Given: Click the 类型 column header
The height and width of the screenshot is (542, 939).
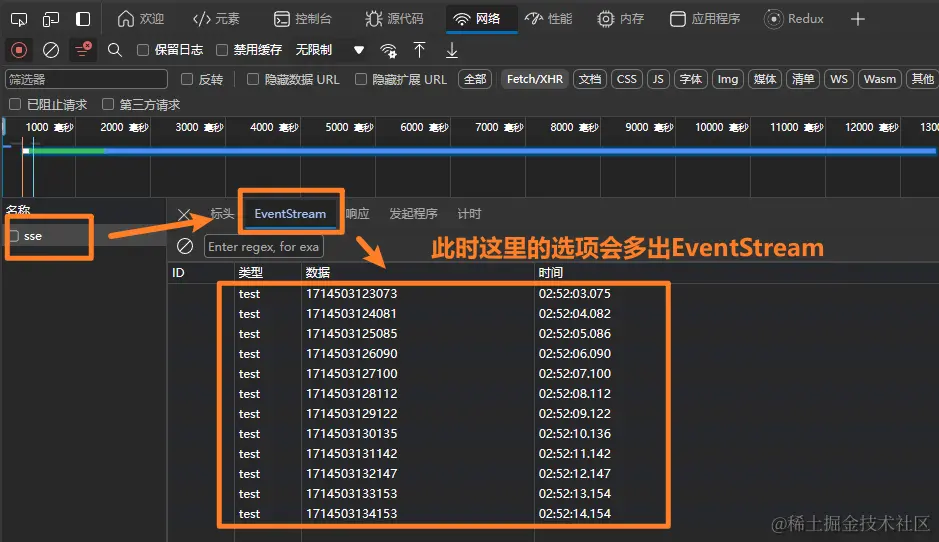Looking at the screenshot, I should [x=268, y=272].
